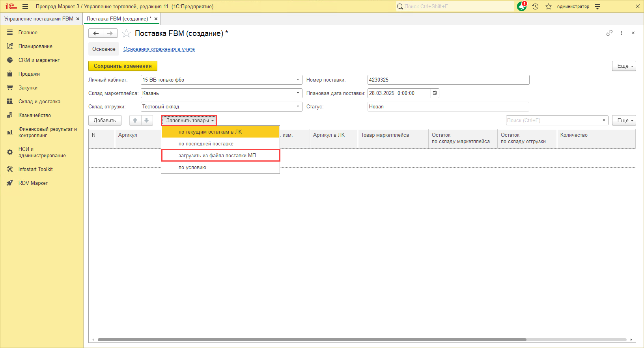Choose 'по последней поставке' menu option
Viewport: 644px width, 348px height.
(206, 143)
